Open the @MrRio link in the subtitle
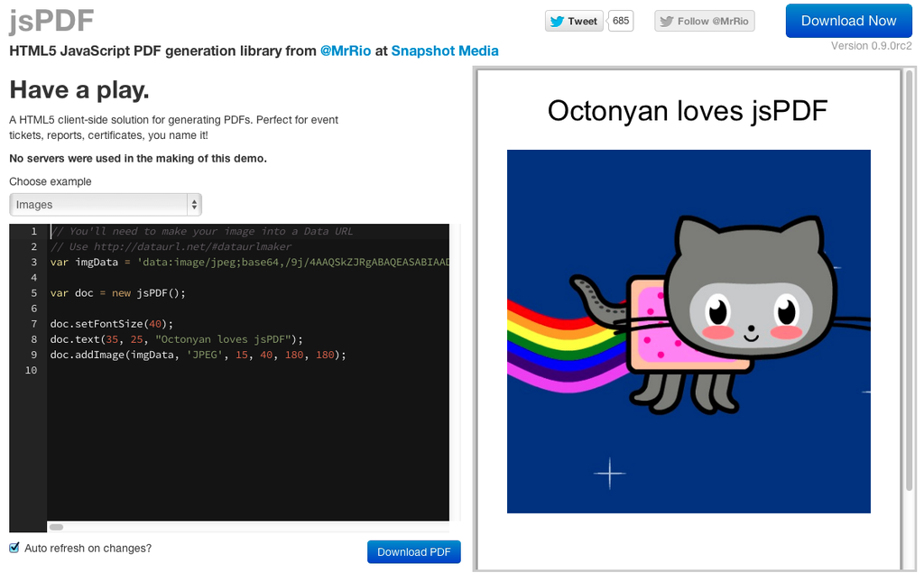 pyautogui.click(x=346, y=51)
